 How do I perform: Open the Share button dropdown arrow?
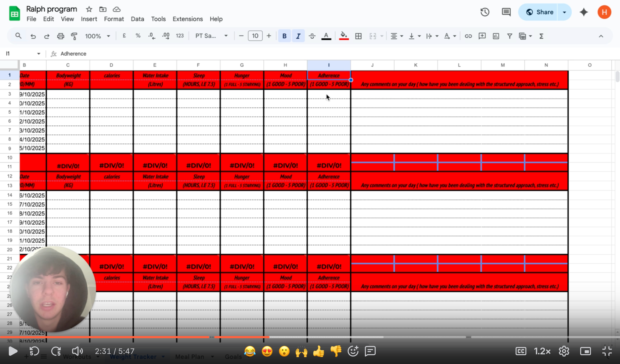(564, 12)
